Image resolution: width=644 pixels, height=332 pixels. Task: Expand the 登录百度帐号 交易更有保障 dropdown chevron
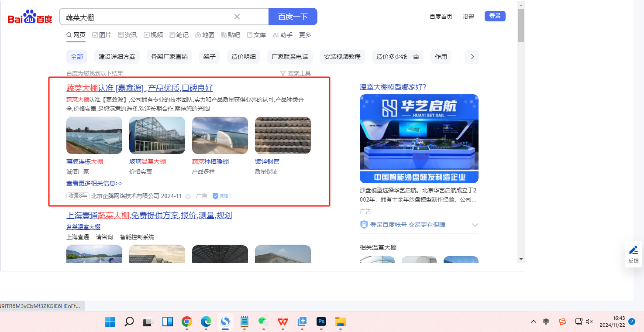click(475, 225)
